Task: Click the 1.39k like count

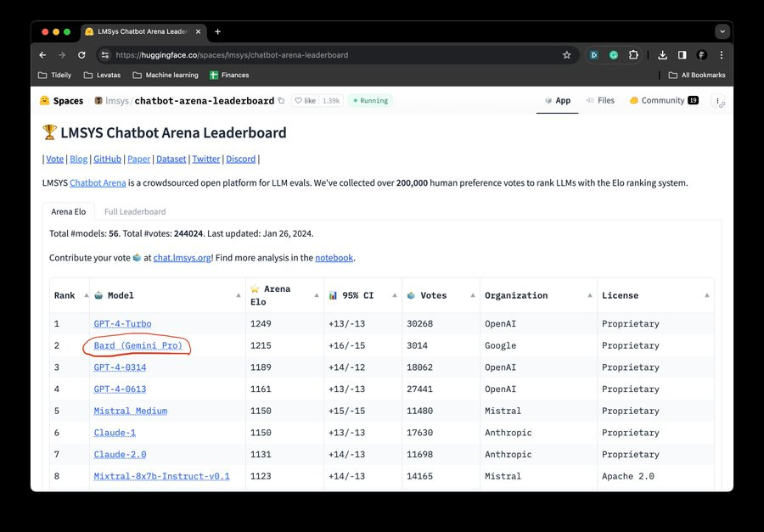Action: 331,101
